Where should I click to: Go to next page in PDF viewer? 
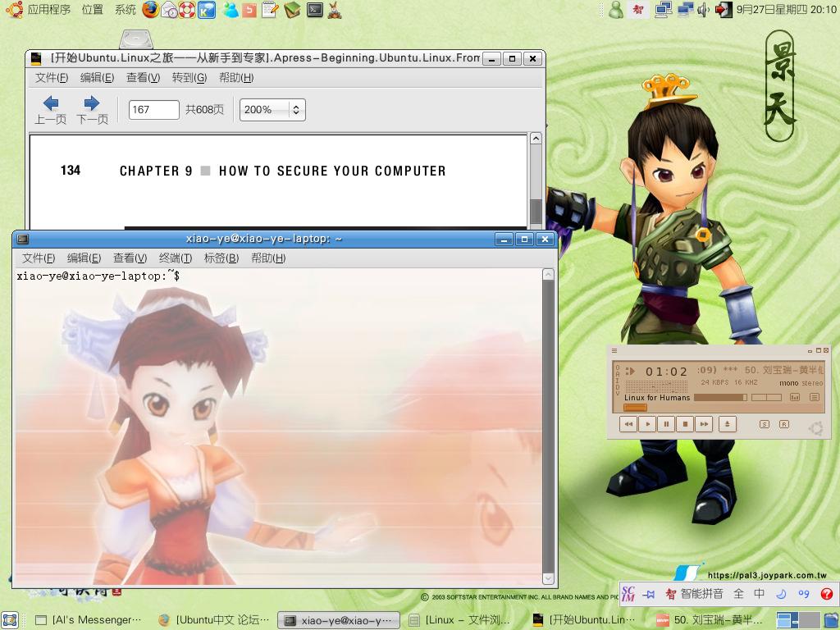click(92, 110)
